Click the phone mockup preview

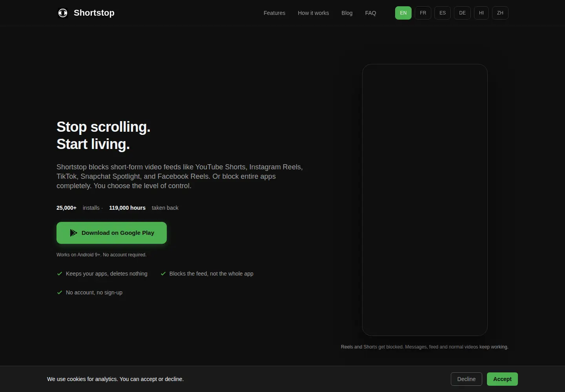425,200
